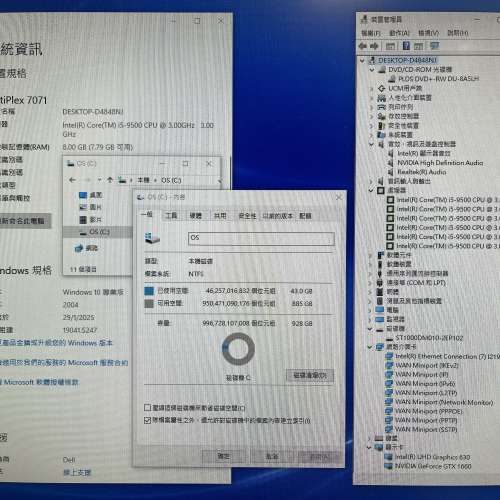This screenshot has height=500, width=500.
Task: Select WAN Miniport (Network Monitor) adapter
Action: [444, 402]
